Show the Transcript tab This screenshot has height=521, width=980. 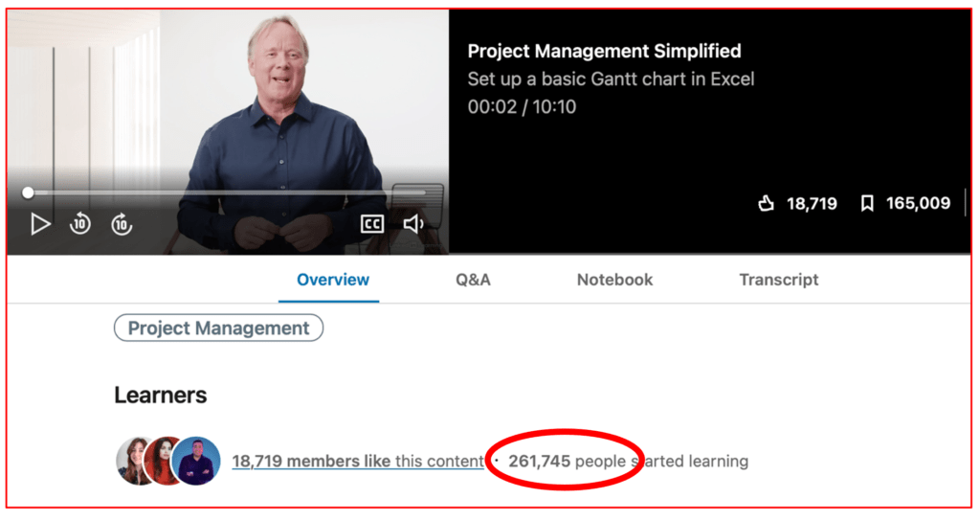click(778, 280)
